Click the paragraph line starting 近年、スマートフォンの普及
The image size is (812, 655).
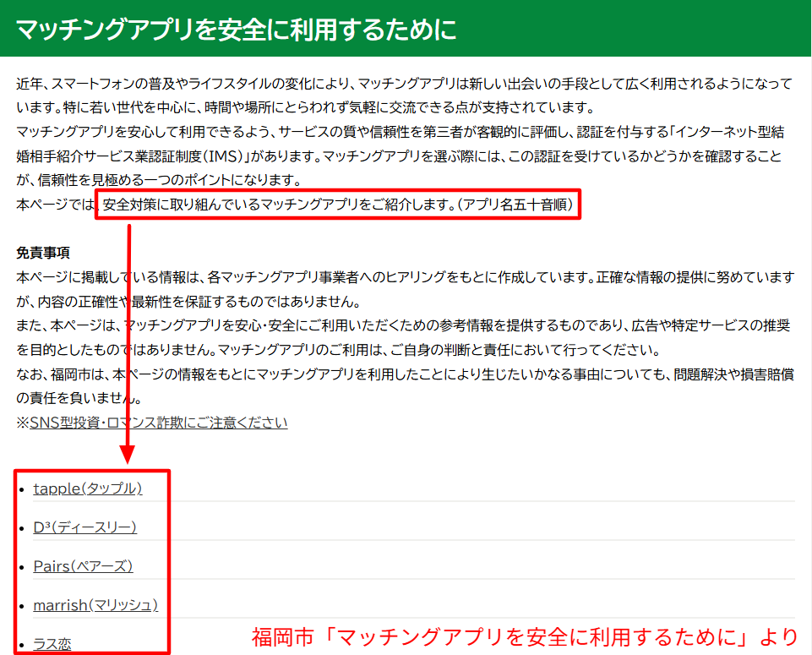tap(405, 84)
